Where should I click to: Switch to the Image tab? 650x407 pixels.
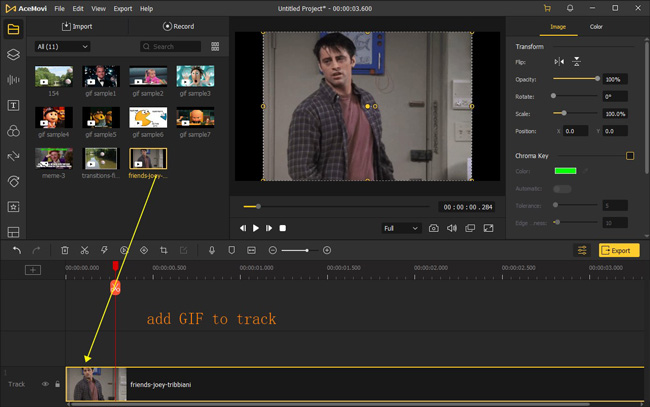click(558, 27)
